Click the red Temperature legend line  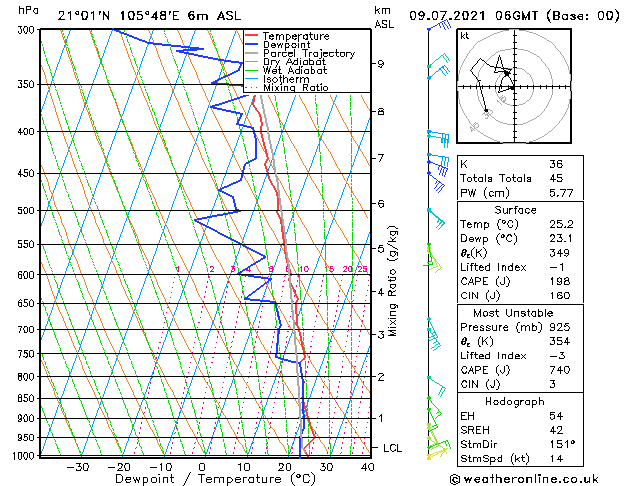(x=251, y=36)
